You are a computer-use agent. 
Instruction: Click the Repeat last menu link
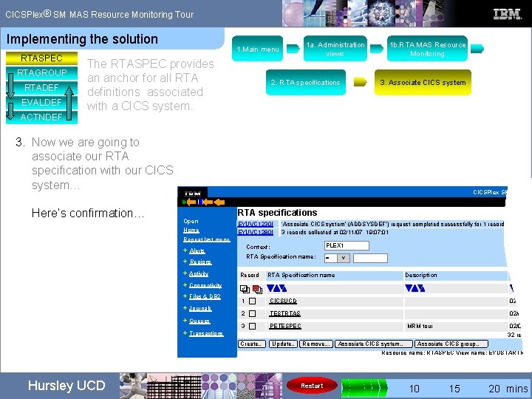click(207, 239)
